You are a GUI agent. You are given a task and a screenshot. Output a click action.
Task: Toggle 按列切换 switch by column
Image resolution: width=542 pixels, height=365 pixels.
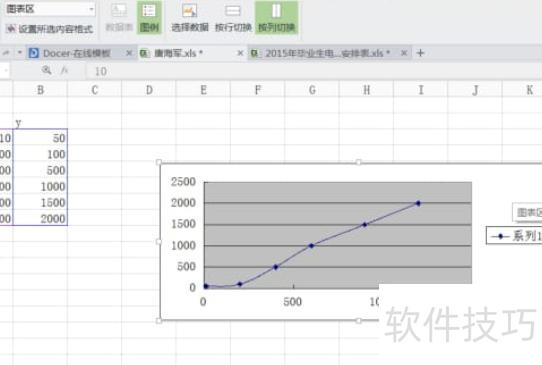click(276, 17)
